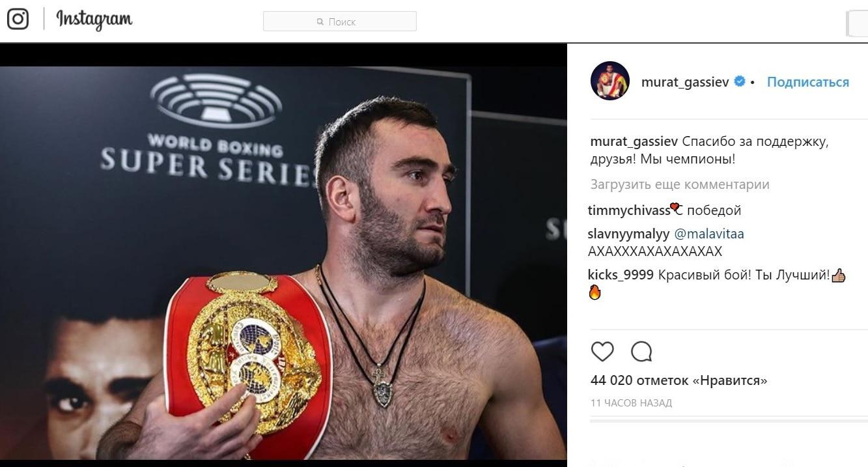Open the Instagram wordmark home link
The image size is (868, 467).
[x=94, y=20]
